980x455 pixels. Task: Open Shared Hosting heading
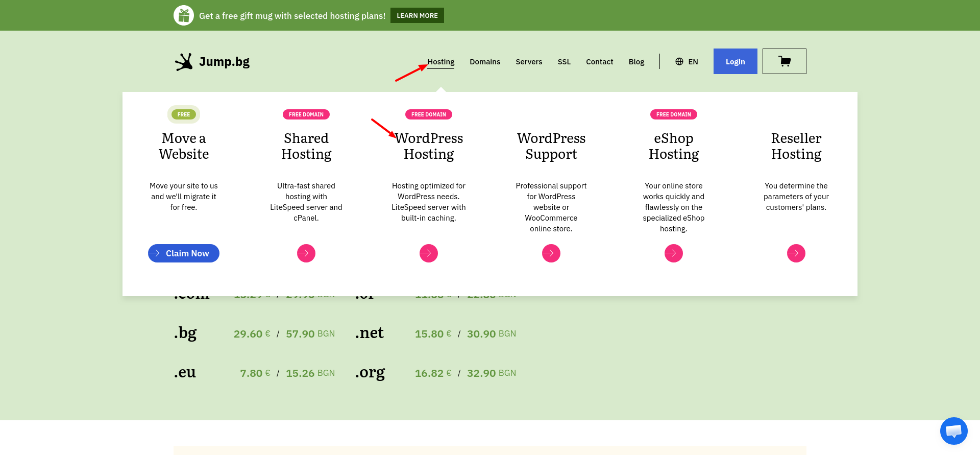click(306, 146)
